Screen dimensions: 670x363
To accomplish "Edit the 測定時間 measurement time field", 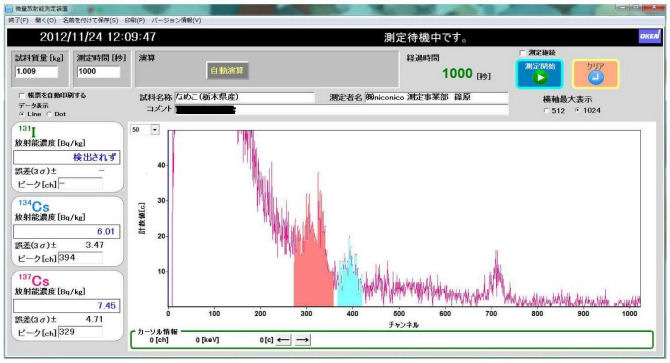I will [98, 72].
